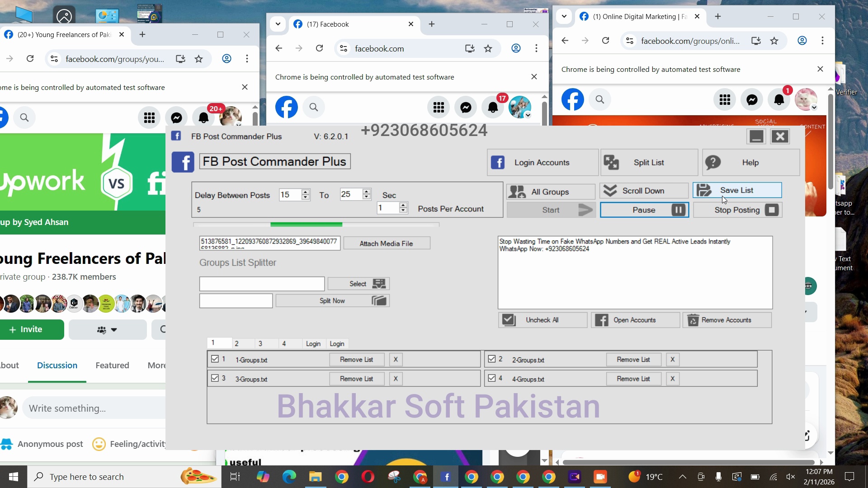Toggle the Uncheck All checkbox

[509, 319]
